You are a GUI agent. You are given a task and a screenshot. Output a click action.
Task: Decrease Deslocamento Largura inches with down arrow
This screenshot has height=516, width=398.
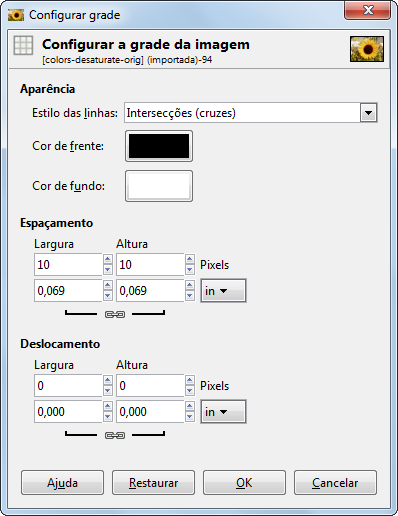coord(108,417)
